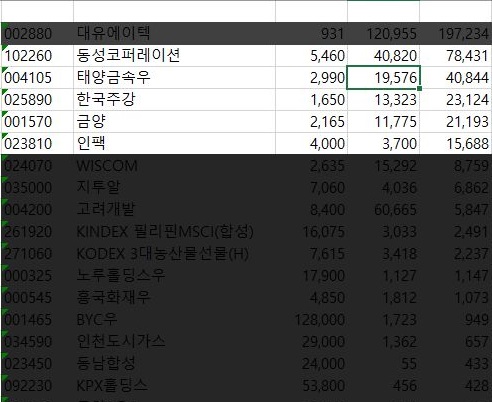This screenshot has width=492, height=402.
Task: Click KINDEX 필리핀MSCI(합성) cell
Action: point(174,232)
